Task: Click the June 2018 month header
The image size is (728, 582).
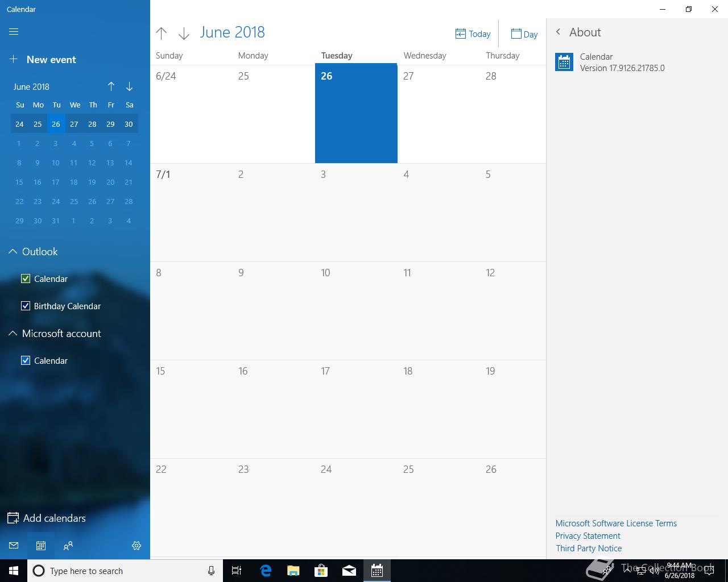Action: tap(232, 32)
